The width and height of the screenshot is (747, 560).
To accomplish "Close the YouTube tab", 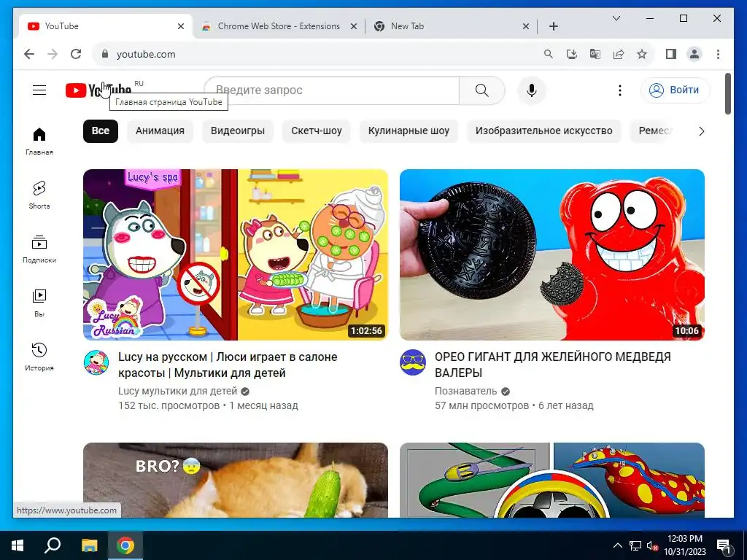I will point(181,26).
